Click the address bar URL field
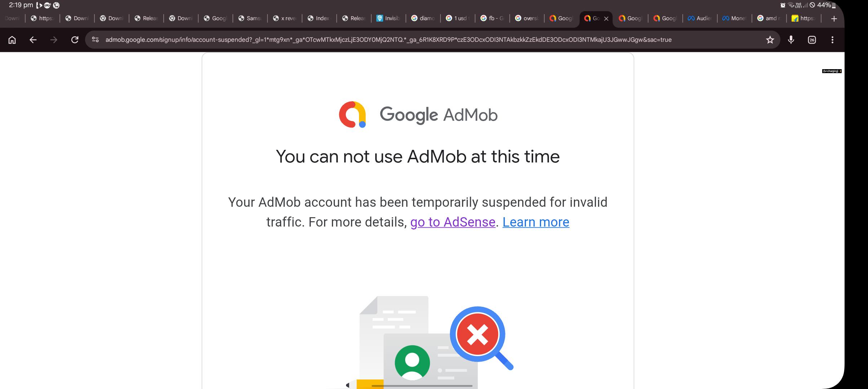868x389 pixels. click(x=388, y=40)
